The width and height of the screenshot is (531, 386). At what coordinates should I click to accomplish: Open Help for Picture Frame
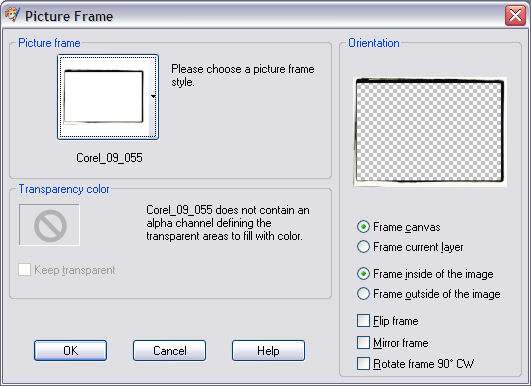click(268, 350)
